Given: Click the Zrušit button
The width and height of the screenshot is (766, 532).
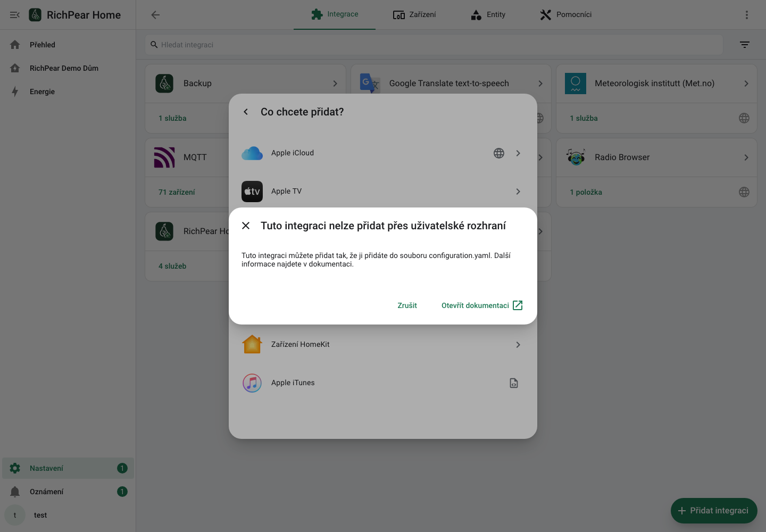Looking at the screenshot, I should pyautogui.click(x=407, y=305).
